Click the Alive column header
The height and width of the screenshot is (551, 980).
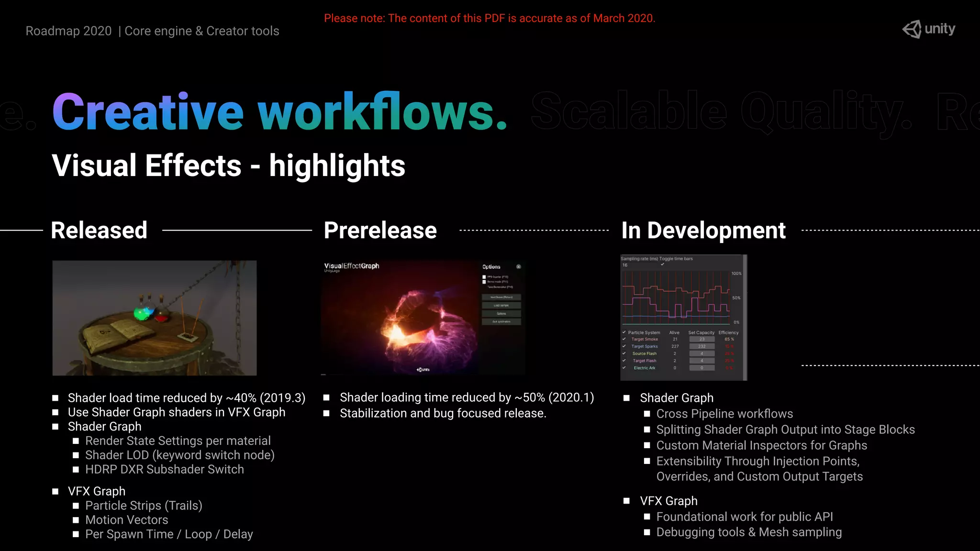(x=674, y=332)
